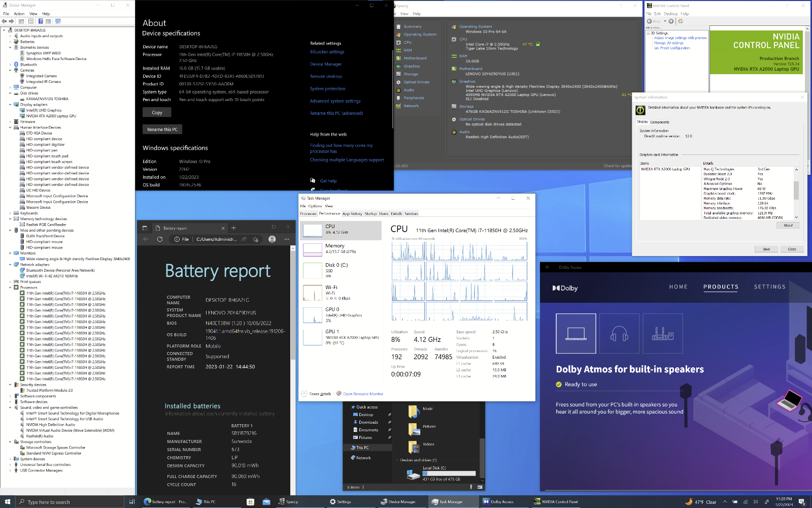Viewport: 812px width, 508px height.
Task: Select Motherboard in Speccy sidebar
Action: [415, 58]
